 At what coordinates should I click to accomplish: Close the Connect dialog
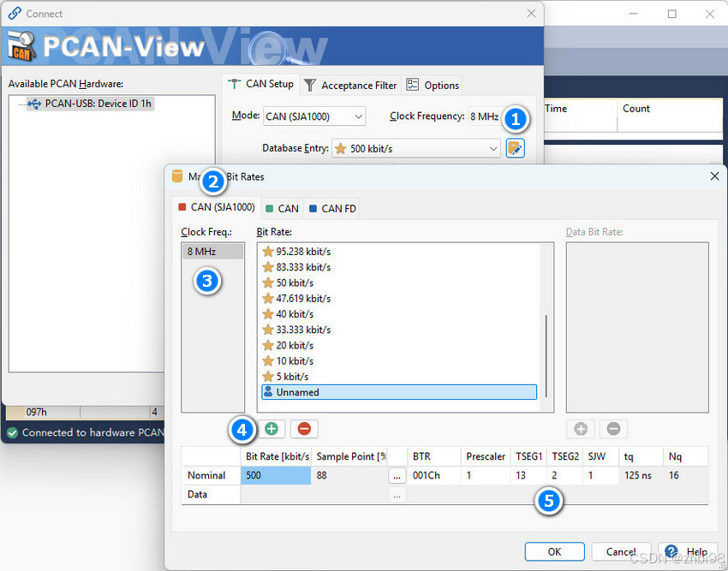pyautogui.click(x=532, y=13)
